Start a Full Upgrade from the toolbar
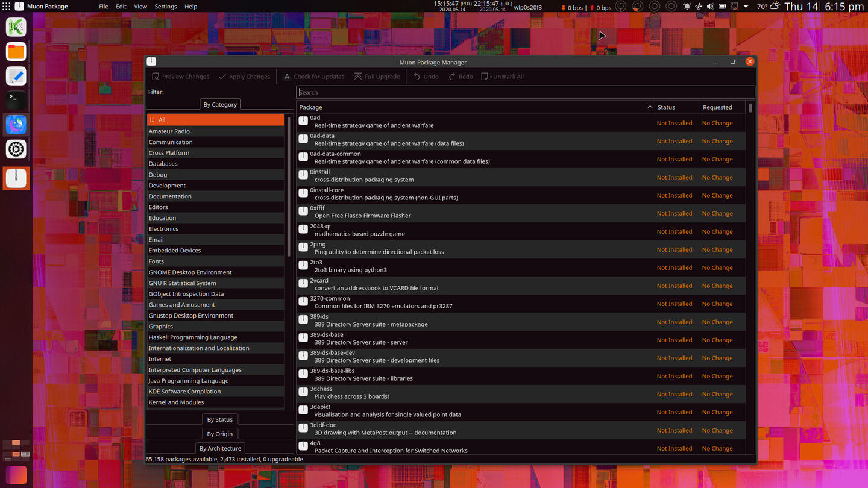 [x=377, y=77]
